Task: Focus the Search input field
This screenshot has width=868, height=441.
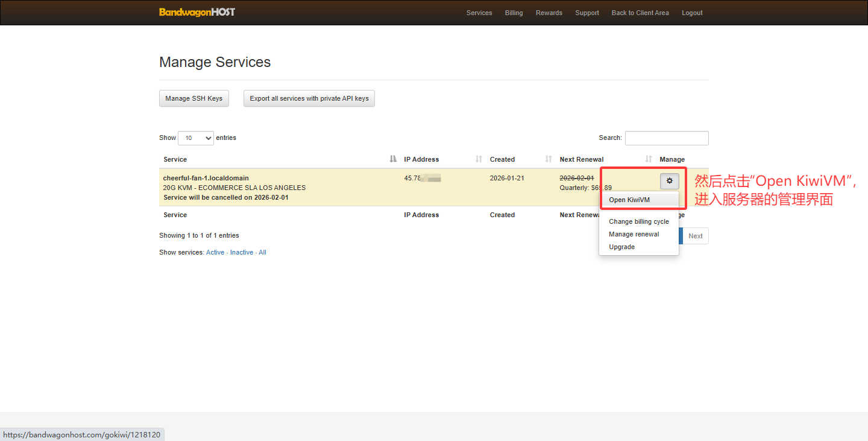Action: point(667,138)
